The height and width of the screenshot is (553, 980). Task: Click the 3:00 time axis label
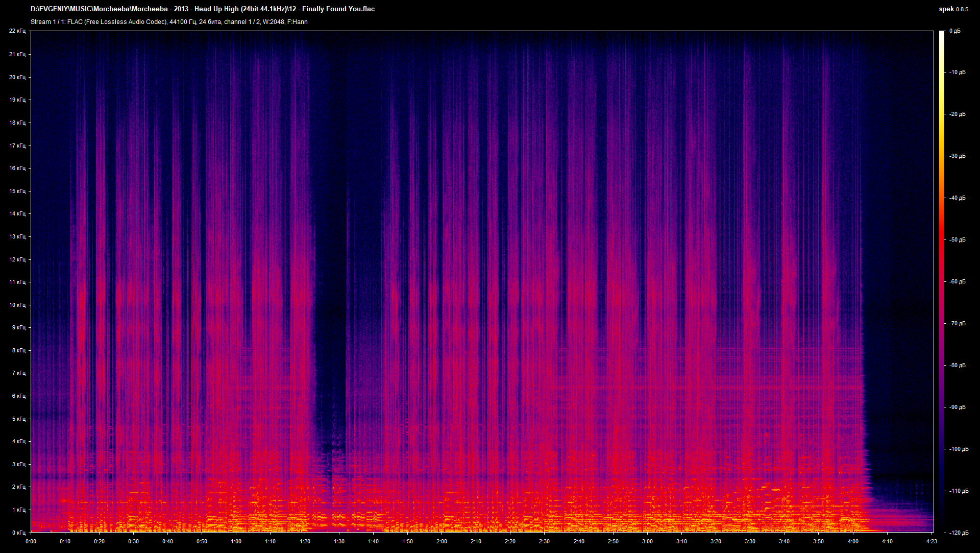click(x=647, y=542)
